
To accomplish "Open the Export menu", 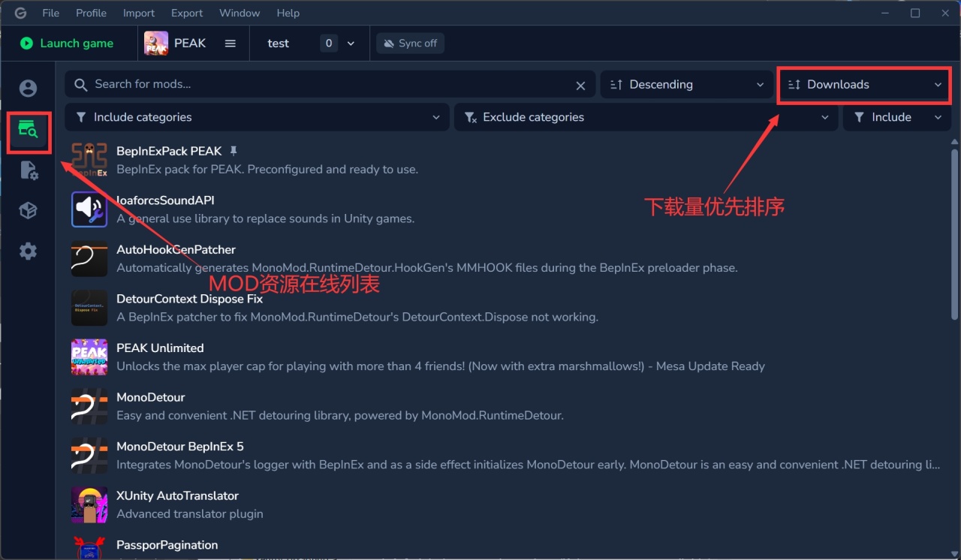I will tap(187, 13).
